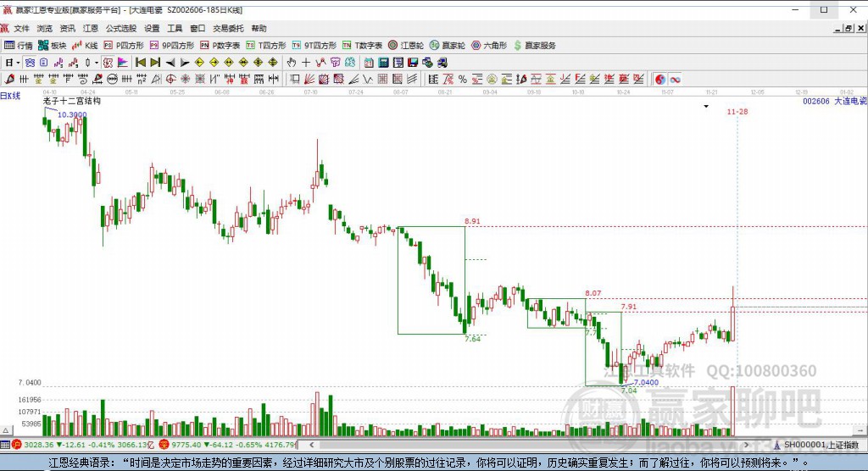Click the 11-28 date marker label

coord(737,112)
